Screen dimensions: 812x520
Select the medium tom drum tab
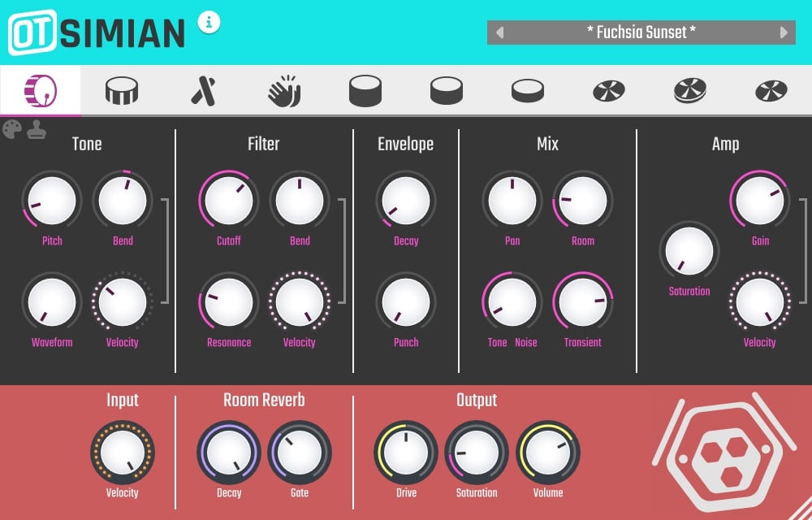[447, 91]
